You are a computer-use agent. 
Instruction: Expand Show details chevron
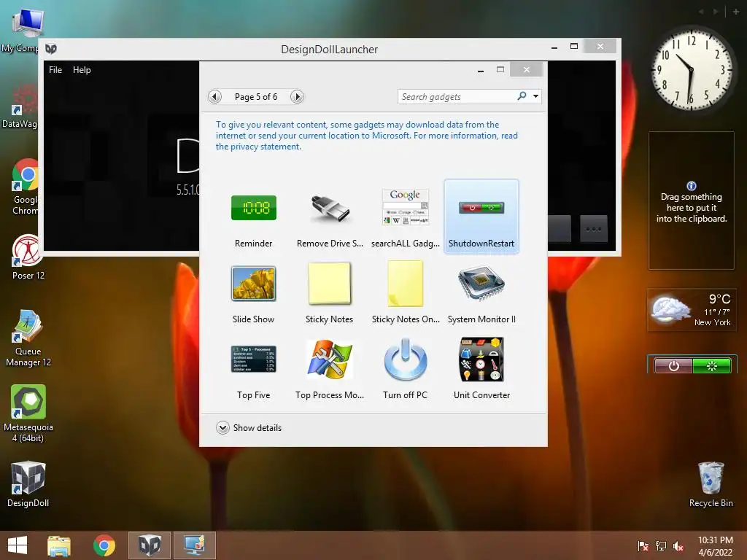tap(222, 427)
